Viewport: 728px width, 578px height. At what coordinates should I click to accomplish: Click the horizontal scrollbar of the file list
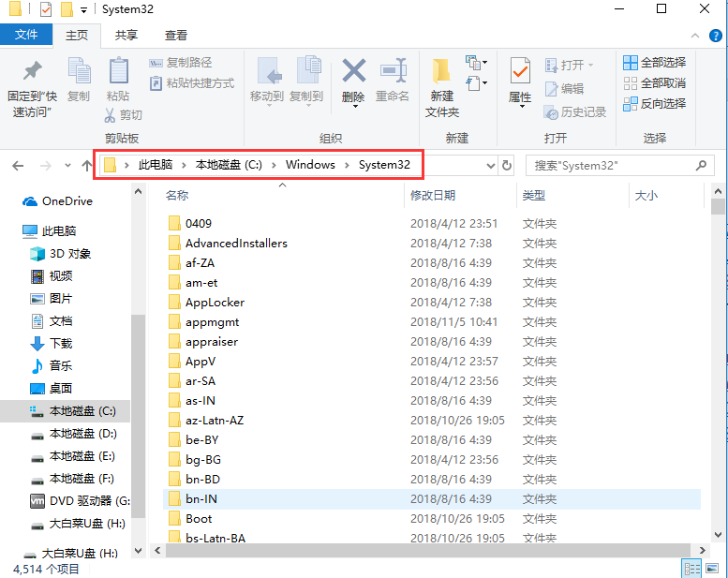[428, 550]
